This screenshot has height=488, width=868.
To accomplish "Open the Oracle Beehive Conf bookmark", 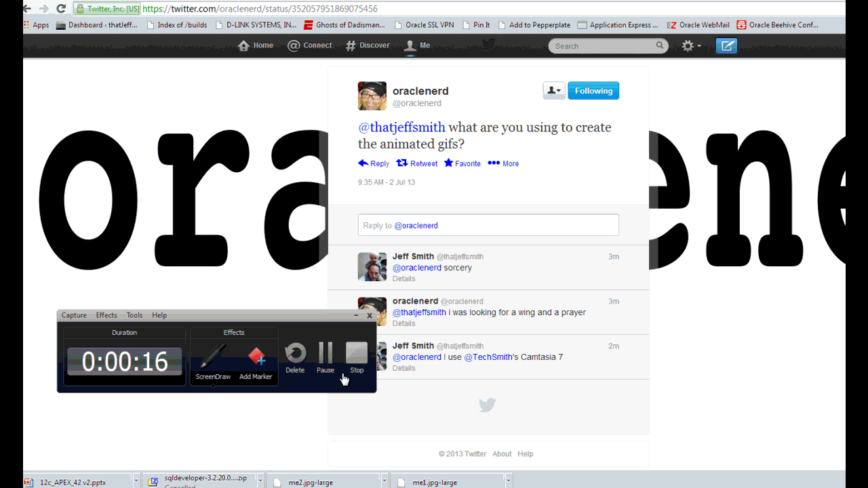I will click(778, 25).
